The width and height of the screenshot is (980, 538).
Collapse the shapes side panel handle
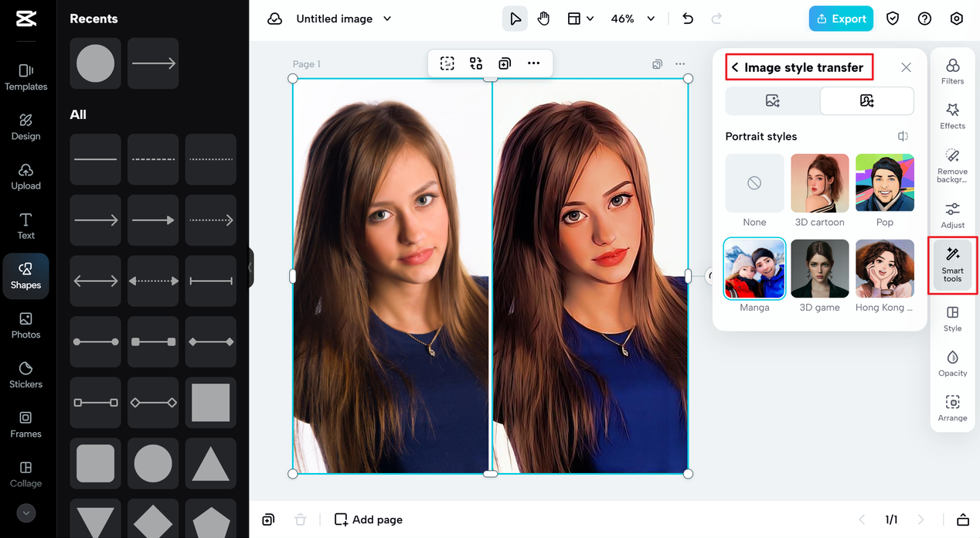point(250,267)
